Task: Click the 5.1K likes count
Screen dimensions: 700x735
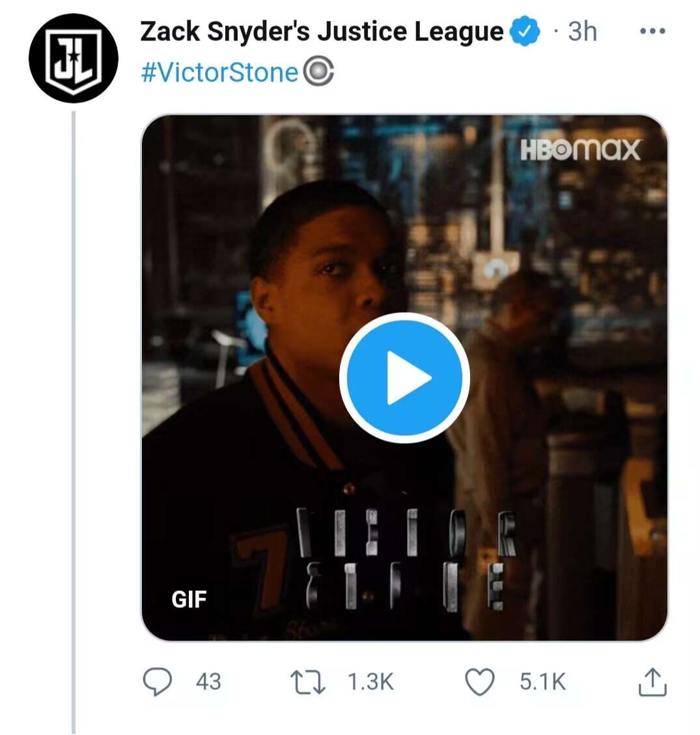Action: 542,682
